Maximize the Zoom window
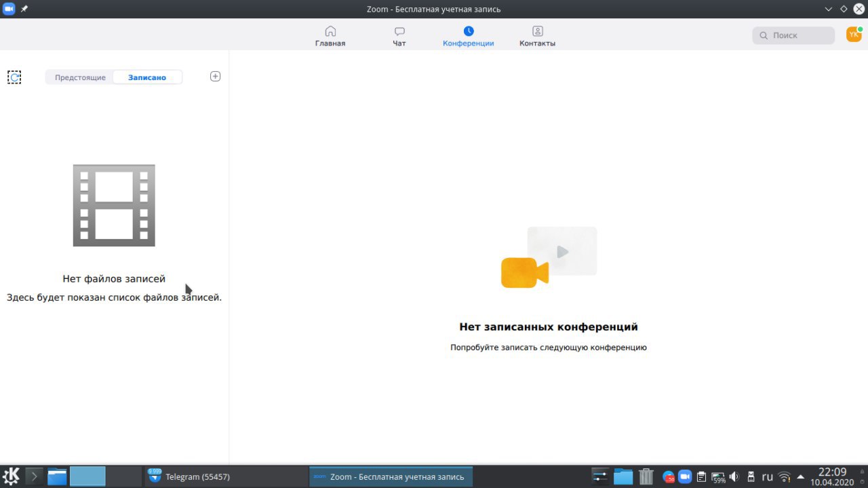This screenshot has width=868, height=488. click(x=844, y=9)
